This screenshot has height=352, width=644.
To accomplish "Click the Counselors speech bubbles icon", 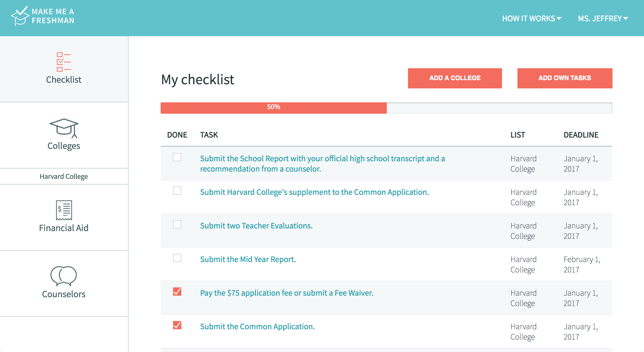I will [x=64, y=276].
